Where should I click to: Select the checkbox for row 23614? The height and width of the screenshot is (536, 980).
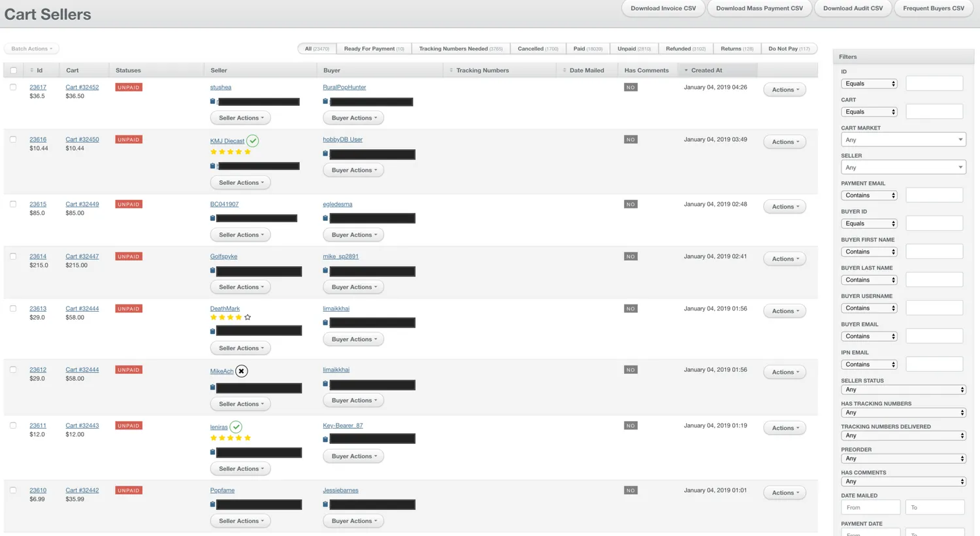[x=13, y=256]
